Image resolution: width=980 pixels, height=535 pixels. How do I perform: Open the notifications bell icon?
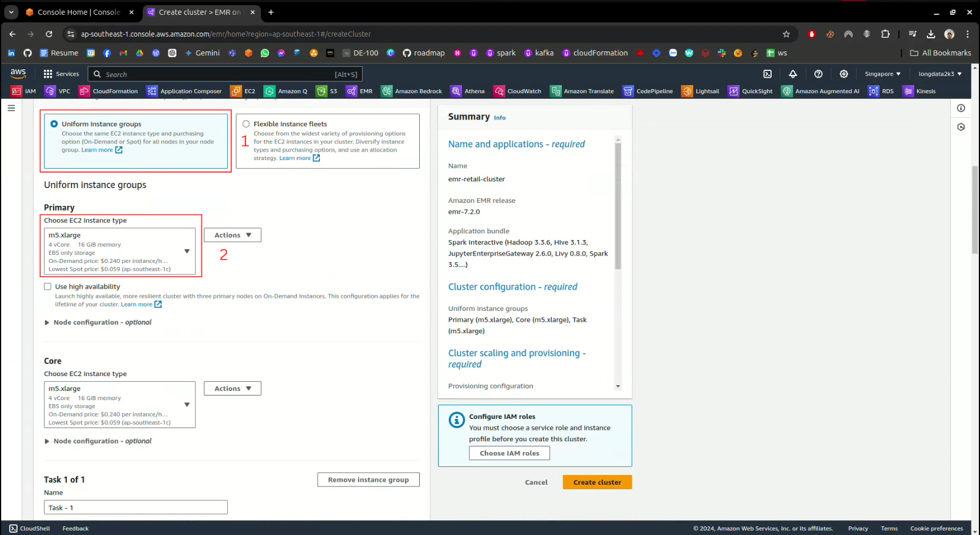point(793,74)
